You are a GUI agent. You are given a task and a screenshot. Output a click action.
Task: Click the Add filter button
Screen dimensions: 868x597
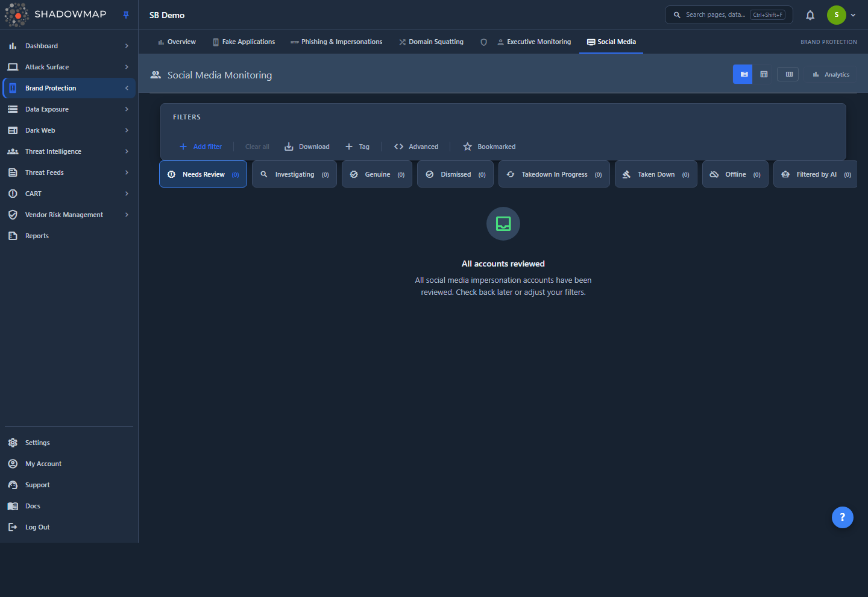tap(201, 147)
